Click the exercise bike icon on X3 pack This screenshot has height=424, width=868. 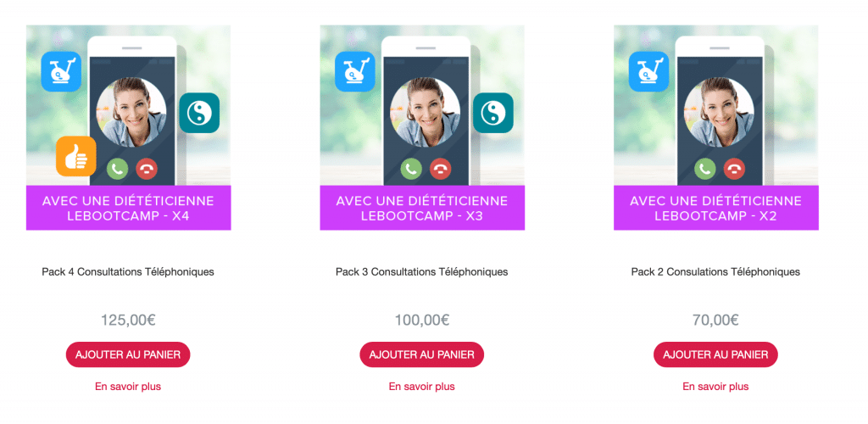coord(355,71)
